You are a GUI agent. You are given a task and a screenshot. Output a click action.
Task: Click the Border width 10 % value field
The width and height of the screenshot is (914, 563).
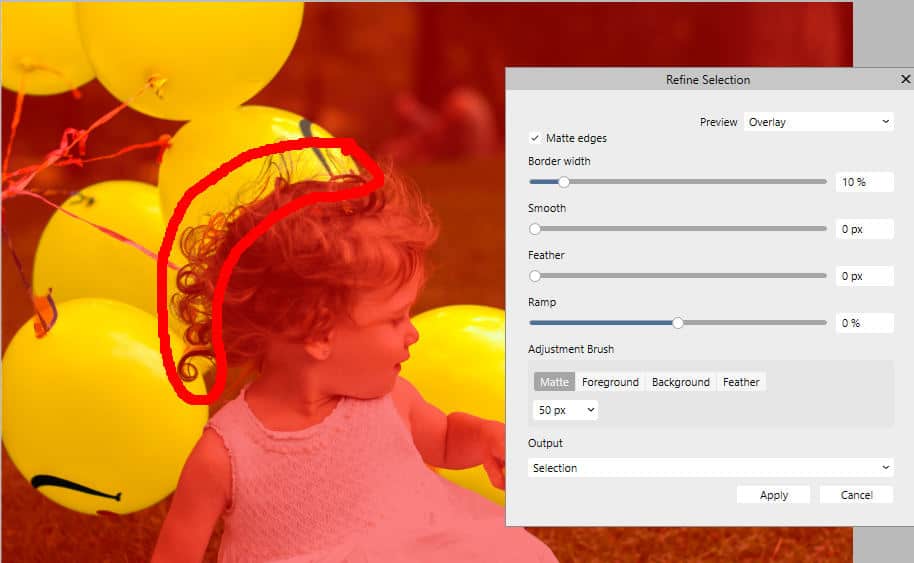(x=863, y=182)
